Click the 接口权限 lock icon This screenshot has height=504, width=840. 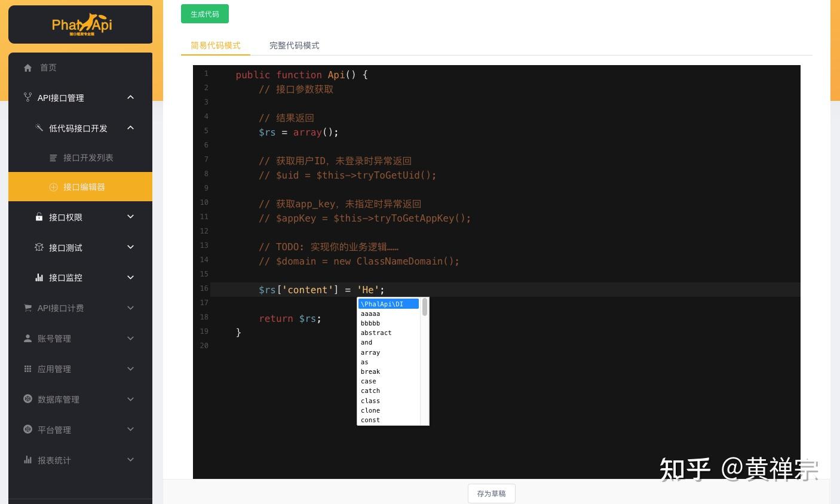coord(39,217)
